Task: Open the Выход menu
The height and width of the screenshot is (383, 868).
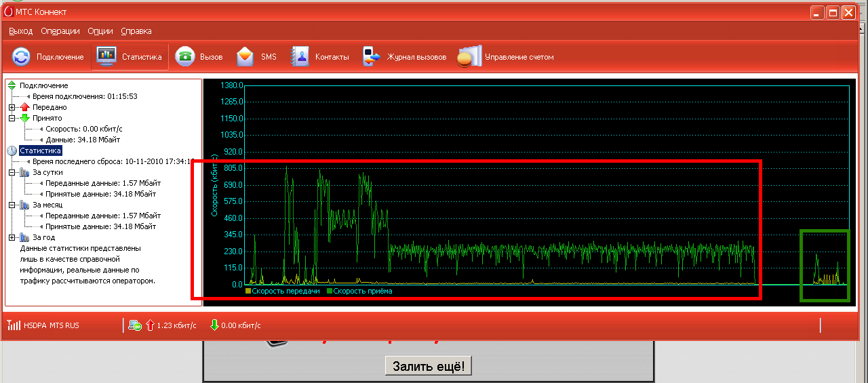Action: [x=21, y=31]
